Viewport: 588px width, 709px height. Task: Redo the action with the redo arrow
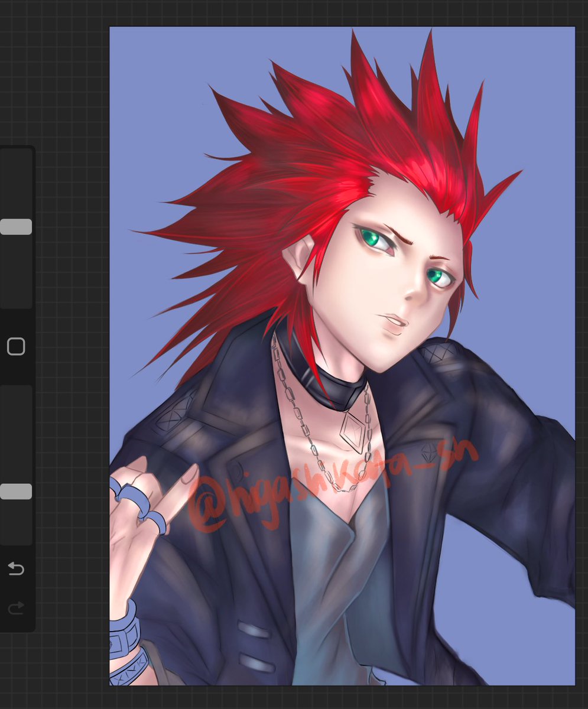click(16, 608)
